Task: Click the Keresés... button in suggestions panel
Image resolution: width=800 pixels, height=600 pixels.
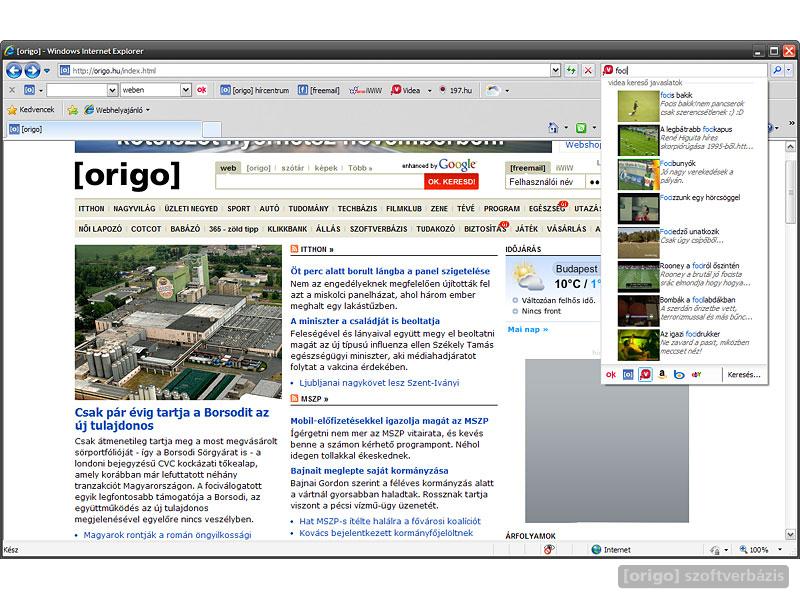Action: (744, 374)
